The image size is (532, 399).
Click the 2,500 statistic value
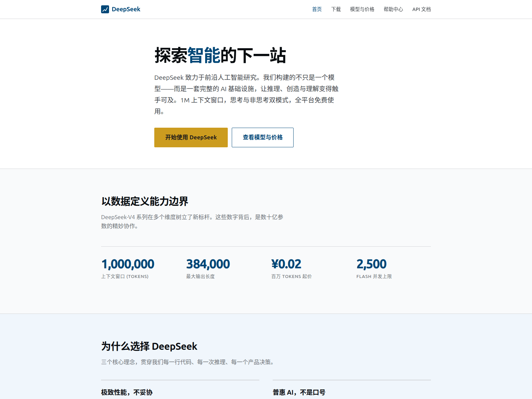371,264
